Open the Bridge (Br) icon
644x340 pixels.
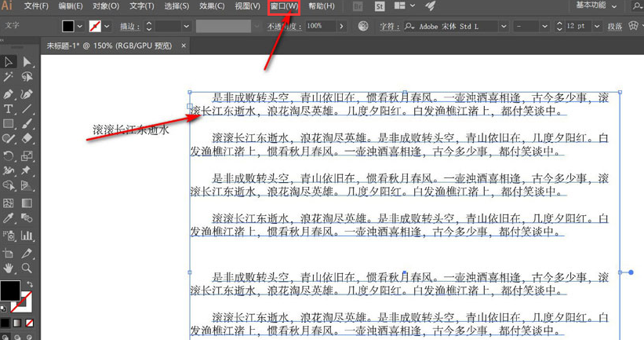[358, 6]
